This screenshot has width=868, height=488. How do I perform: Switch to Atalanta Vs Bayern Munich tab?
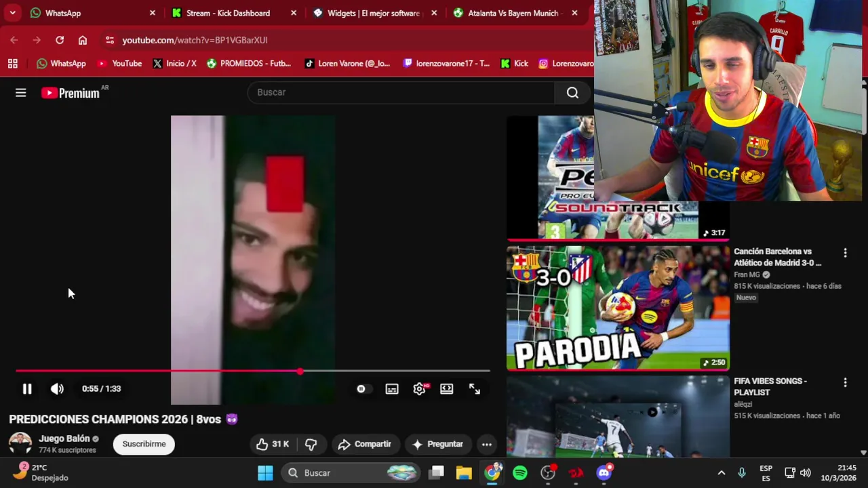(515, 13)
